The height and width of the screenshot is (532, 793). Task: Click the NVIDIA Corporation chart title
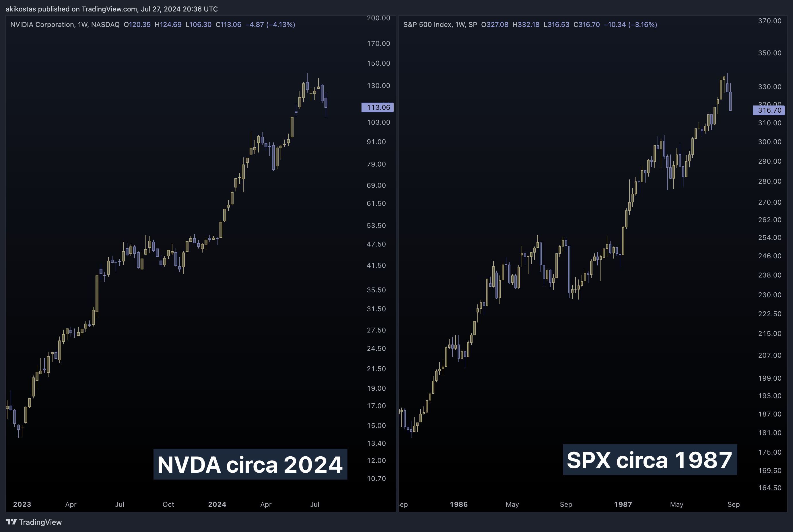tap(65, 24)
